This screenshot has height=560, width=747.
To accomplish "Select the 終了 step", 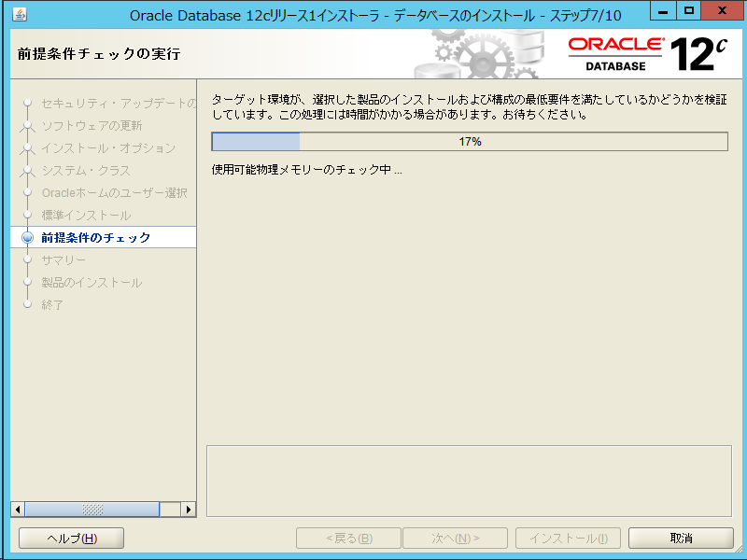I will pos(52,305).
